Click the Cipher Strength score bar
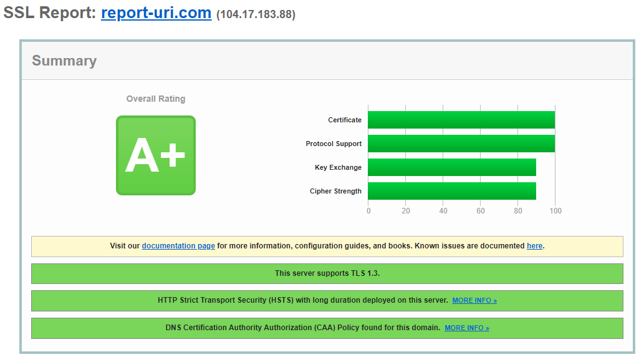The width and height of the screenshot is (644, 362). (452, 191)
